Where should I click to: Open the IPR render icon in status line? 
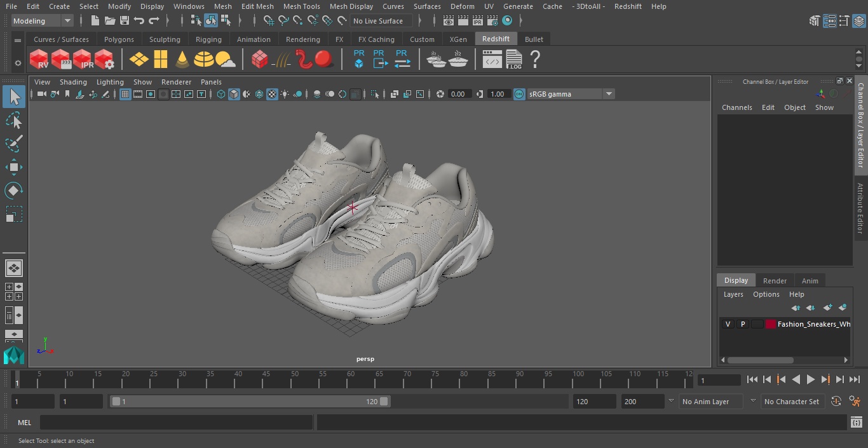pyautogui.click(x=478, y=21)
